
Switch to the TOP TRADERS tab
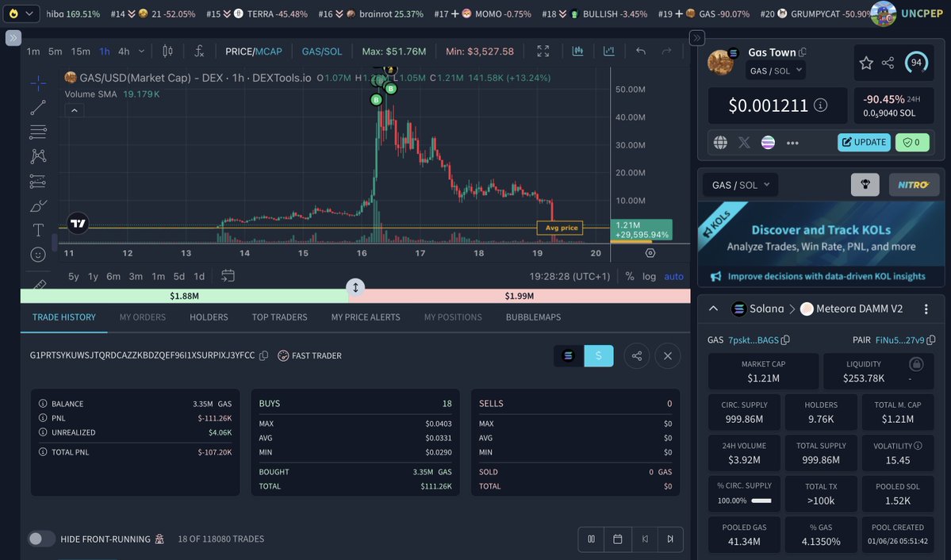(279, 317)
